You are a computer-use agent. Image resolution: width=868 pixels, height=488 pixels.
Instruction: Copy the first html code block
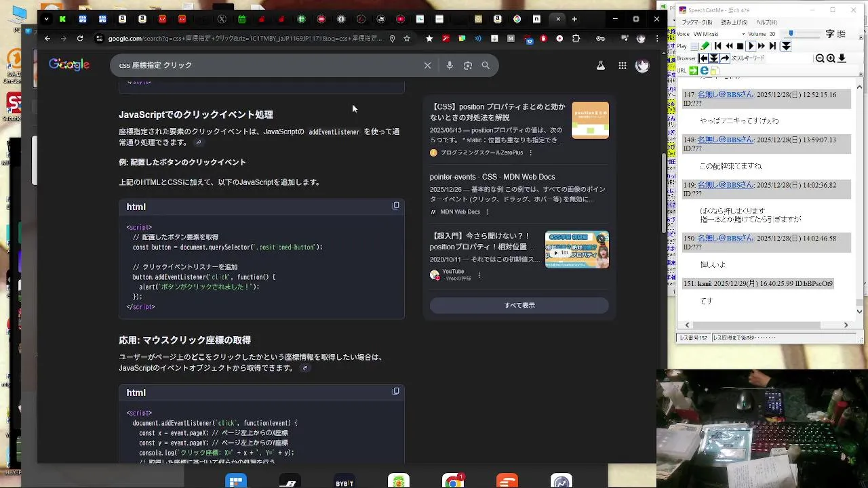coord(396,205)
